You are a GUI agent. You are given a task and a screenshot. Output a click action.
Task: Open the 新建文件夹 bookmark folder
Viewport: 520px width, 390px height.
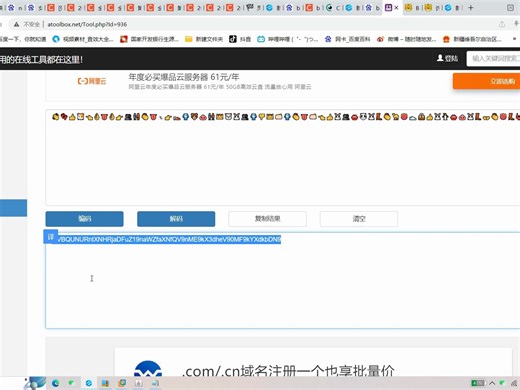tap(204, 39)
